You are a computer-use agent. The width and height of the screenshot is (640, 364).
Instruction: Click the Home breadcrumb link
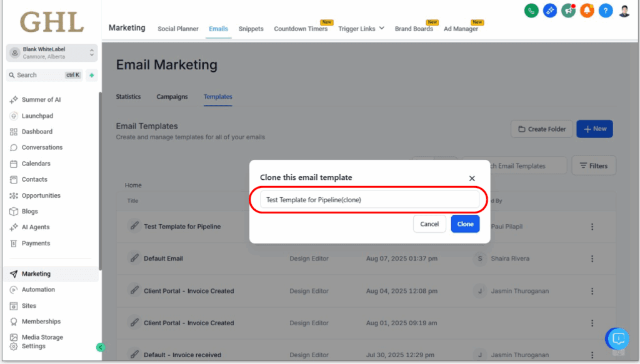133,185
